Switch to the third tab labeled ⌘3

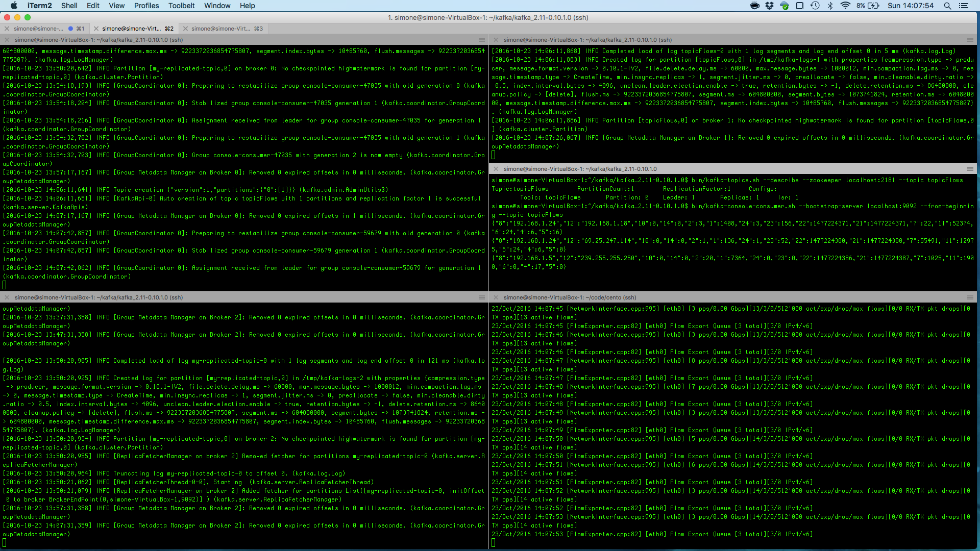pos(223,29)
